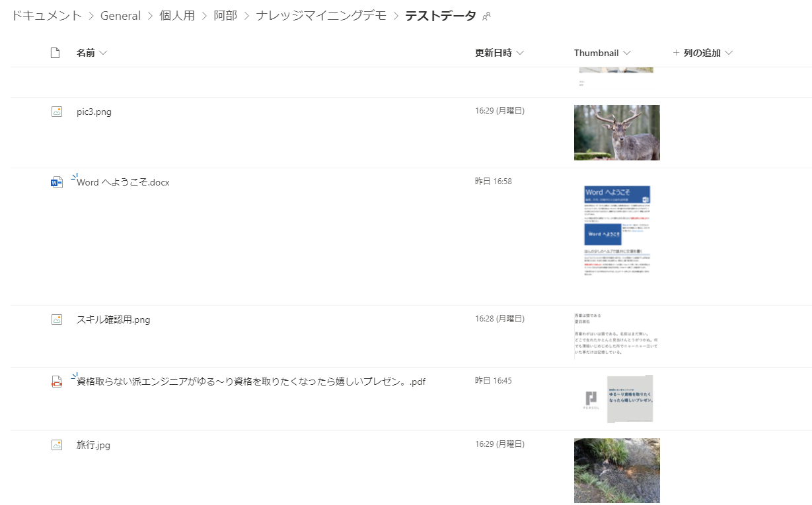Navigate to the General breadcrumb

tap(120, 16)
